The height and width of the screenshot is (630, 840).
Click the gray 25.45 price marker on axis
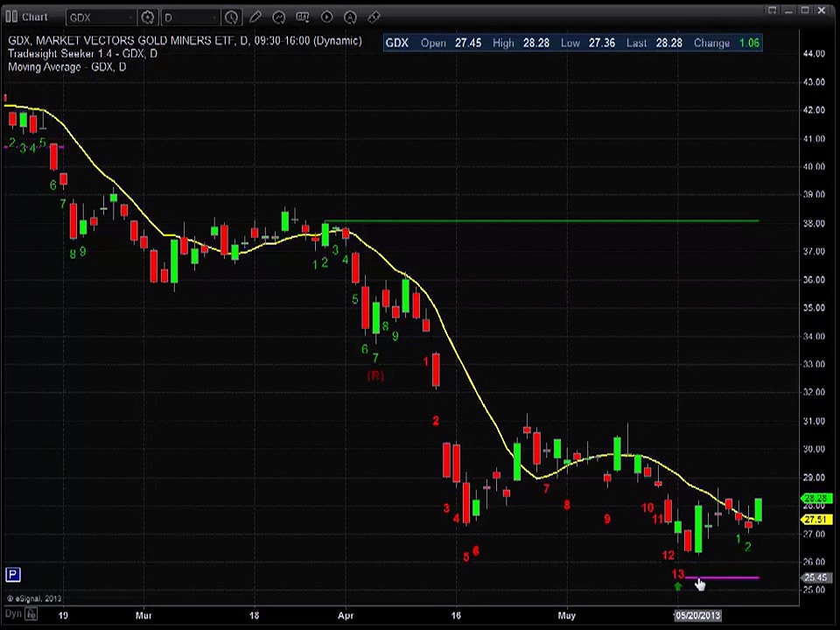click(x=815, y=577)
